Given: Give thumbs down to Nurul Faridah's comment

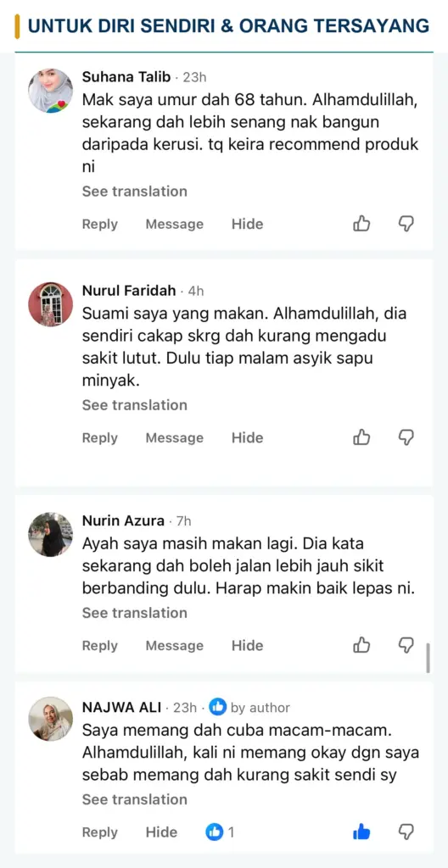Looking at the screenshot, I should (x=407, y=437).
